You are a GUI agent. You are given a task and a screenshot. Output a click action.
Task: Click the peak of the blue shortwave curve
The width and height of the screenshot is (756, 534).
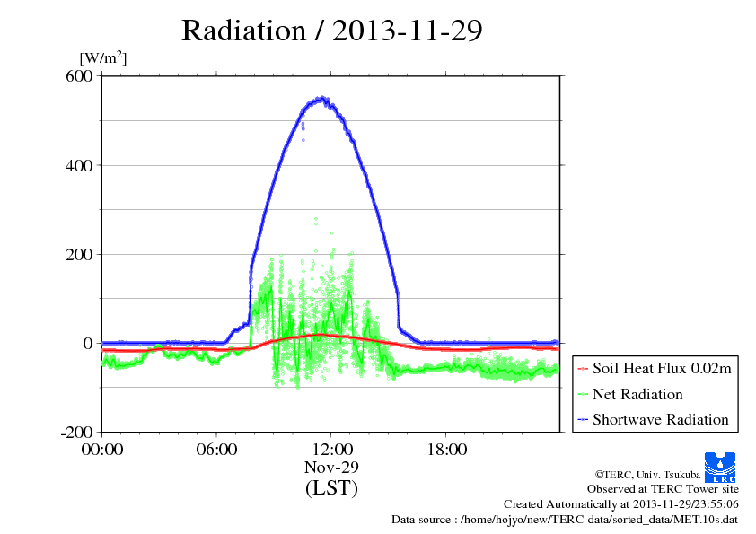tap(322, 100)
